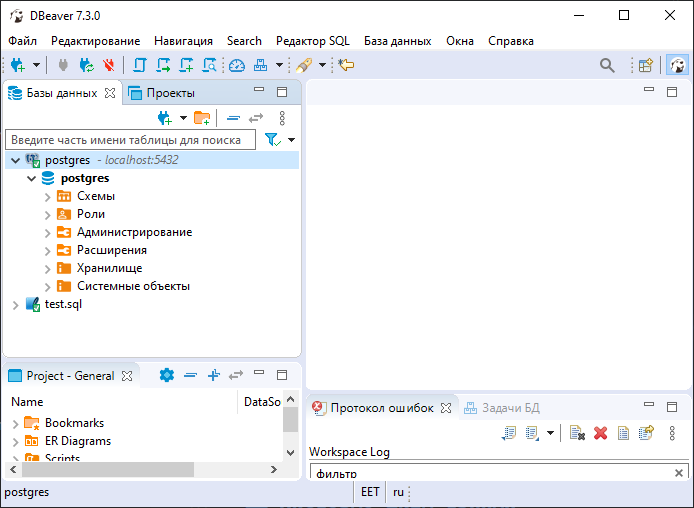
Task: Toggle link with editor in Project panel
Action: pyautogui.click(x=236, y=375)
